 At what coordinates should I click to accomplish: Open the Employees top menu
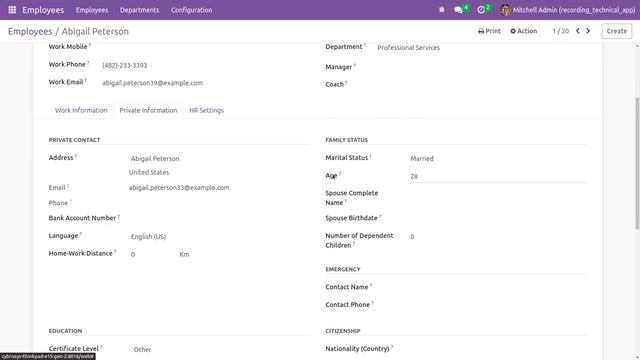coord(92,10)
